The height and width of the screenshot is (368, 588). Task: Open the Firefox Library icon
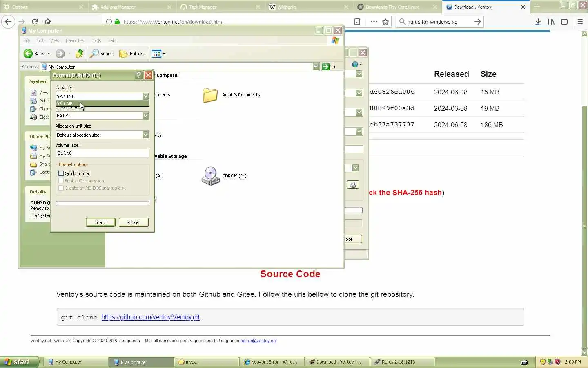551,22
